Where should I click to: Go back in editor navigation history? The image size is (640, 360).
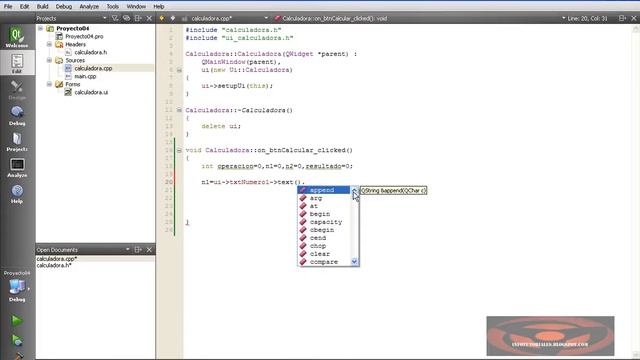162,18
